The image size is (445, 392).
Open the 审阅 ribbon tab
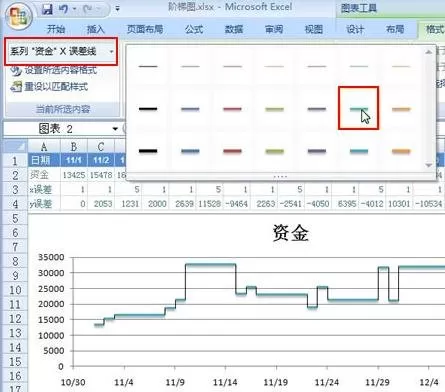274,29
